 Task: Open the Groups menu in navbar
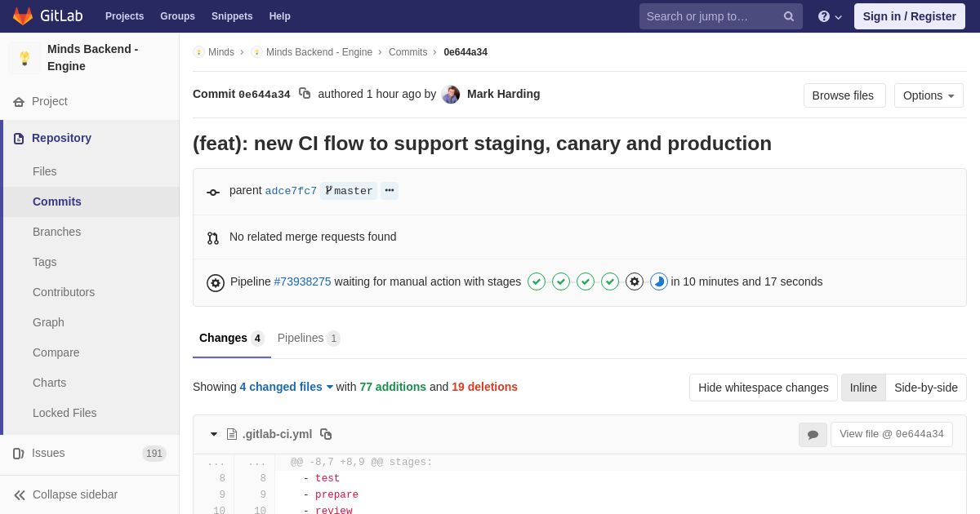tap(177, 16)
